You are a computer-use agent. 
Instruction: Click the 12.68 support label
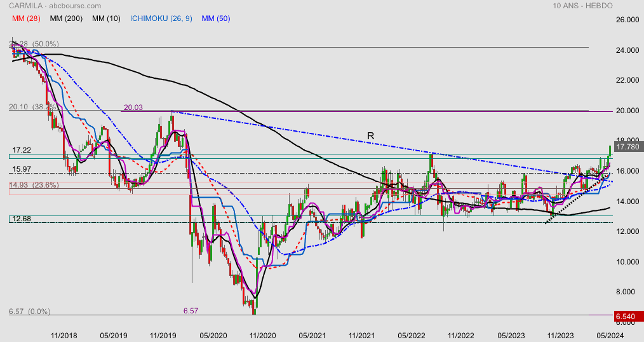click(22, 219)
